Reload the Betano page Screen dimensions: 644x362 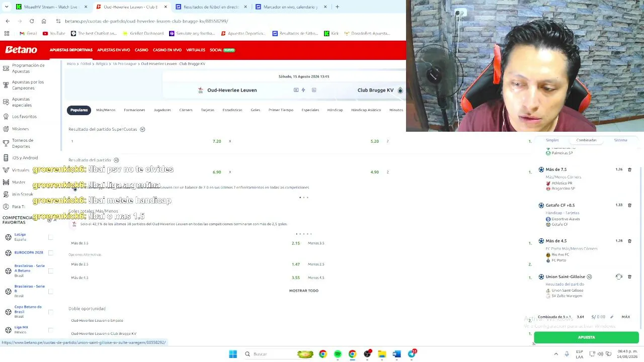[32, 21]
